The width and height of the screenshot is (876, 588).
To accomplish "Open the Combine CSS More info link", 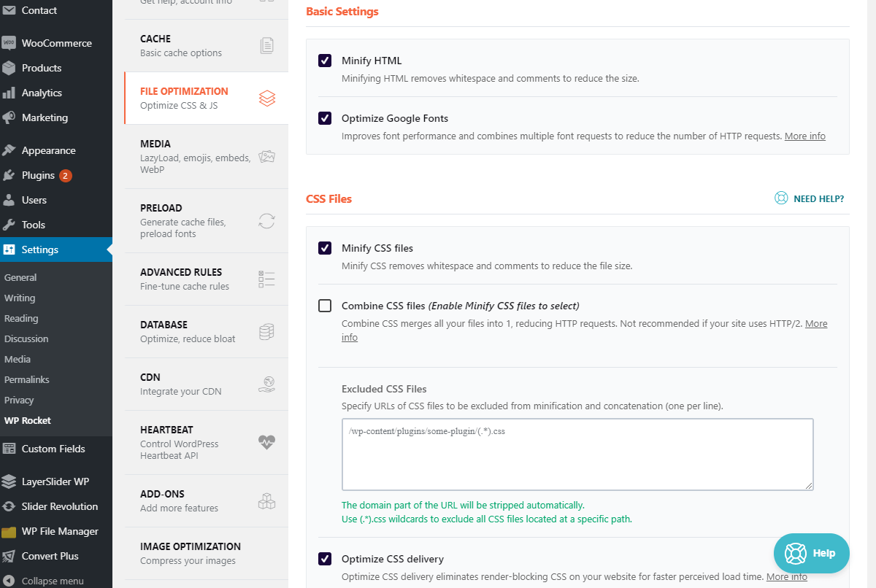I will point(816,323).
